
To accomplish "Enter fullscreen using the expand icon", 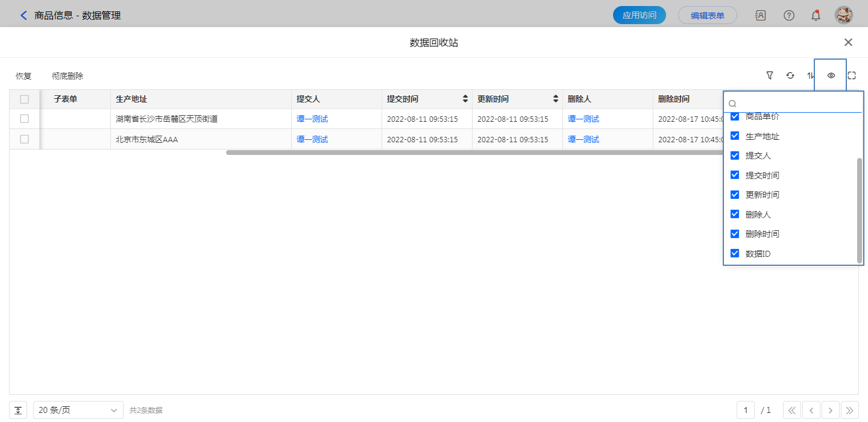I will [x=852, y=75].
